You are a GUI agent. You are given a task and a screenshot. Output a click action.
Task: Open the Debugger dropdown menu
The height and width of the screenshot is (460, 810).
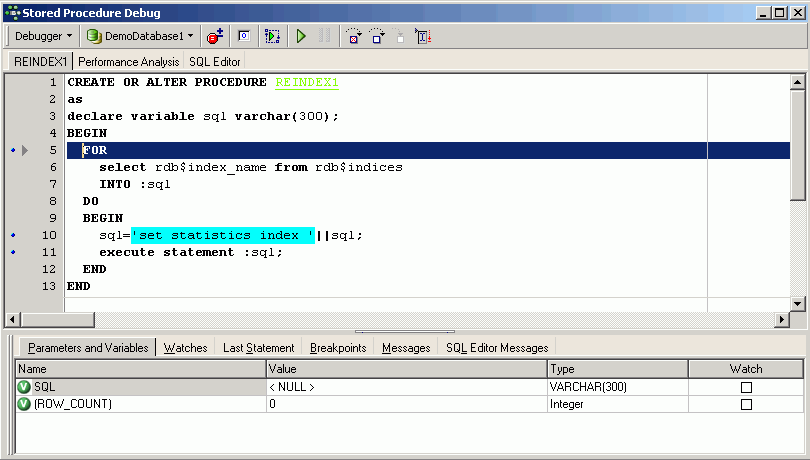pos(43,36)
